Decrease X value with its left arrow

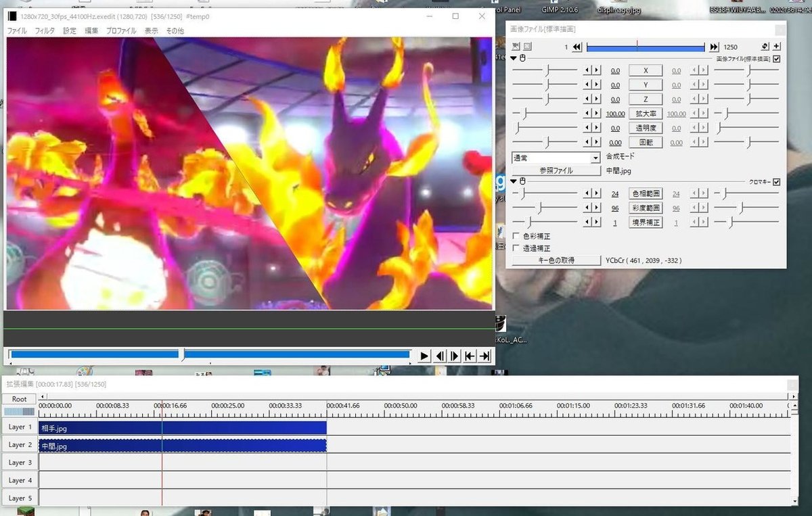click(588, 70)
